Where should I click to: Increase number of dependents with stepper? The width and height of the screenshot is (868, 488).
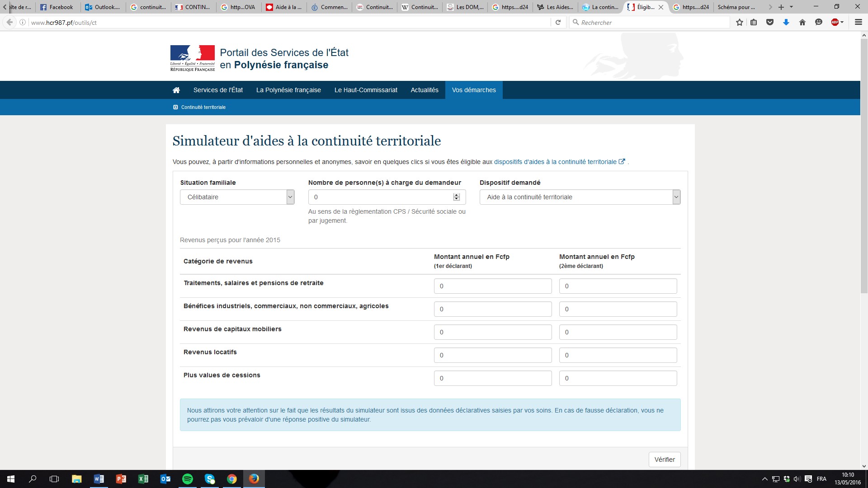pos(457,195)
